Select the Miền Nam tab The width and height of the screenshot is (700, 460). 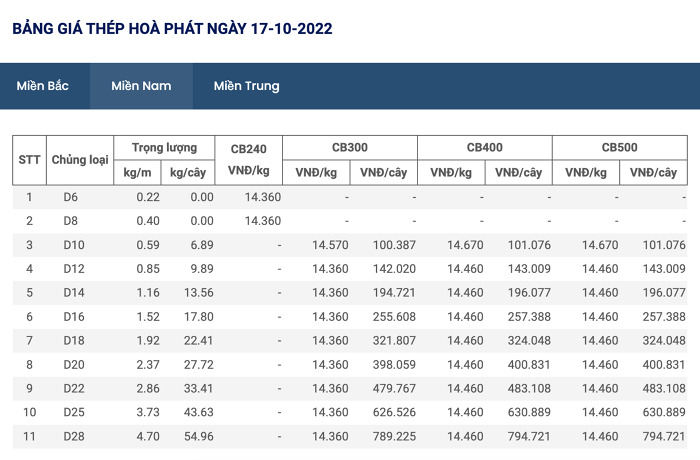click(x=141, y=86)
